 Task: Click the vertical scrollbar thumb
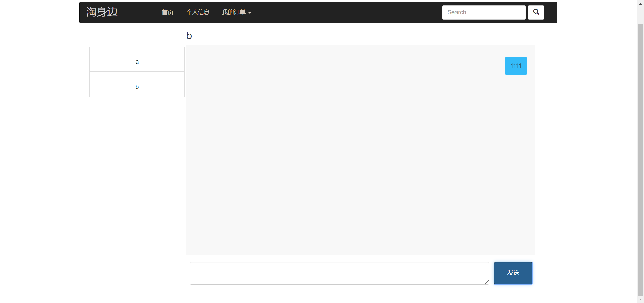640,160
